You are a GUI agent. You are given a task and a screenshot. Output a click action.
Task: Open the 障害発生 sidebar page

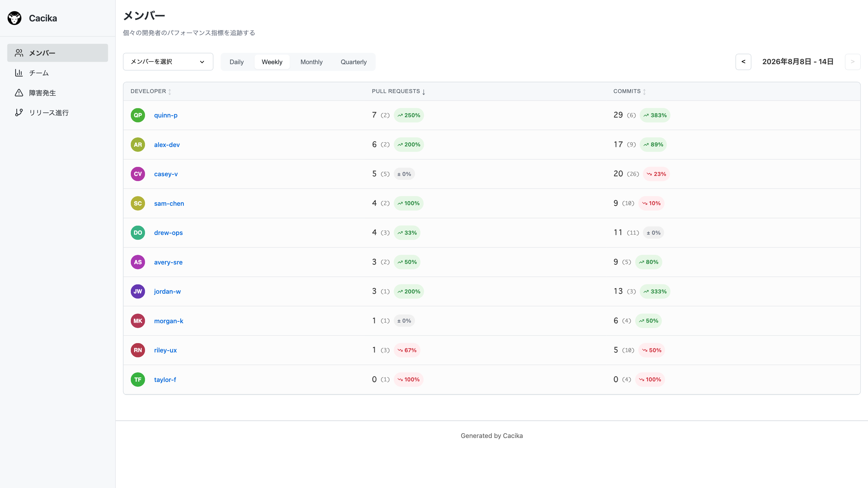[58, 92]
